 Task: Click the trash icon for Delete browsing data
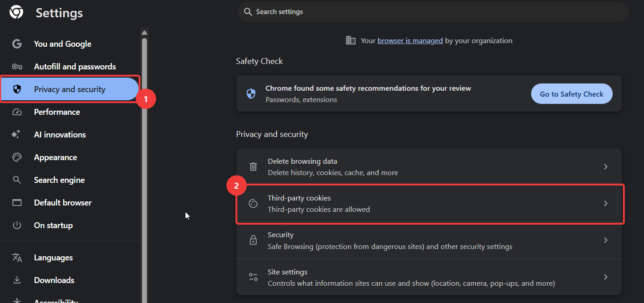point(254,167)
